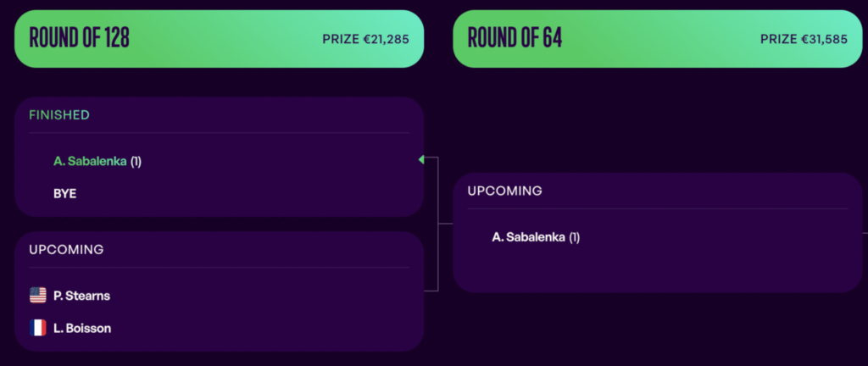Screen dimensions: 868x366
Task: Click UPCOMING label above P. Stearns
Action: pyautogui.click(x=66, y=250)
